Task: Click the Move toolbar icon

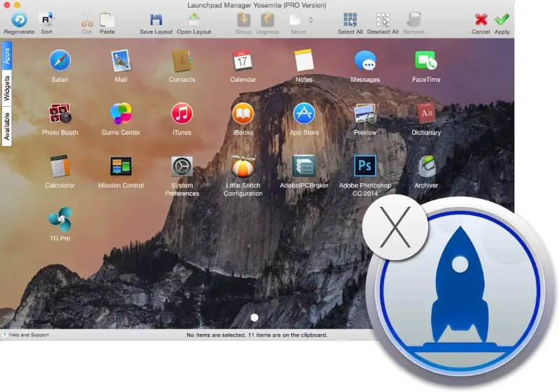Action: 295,20
